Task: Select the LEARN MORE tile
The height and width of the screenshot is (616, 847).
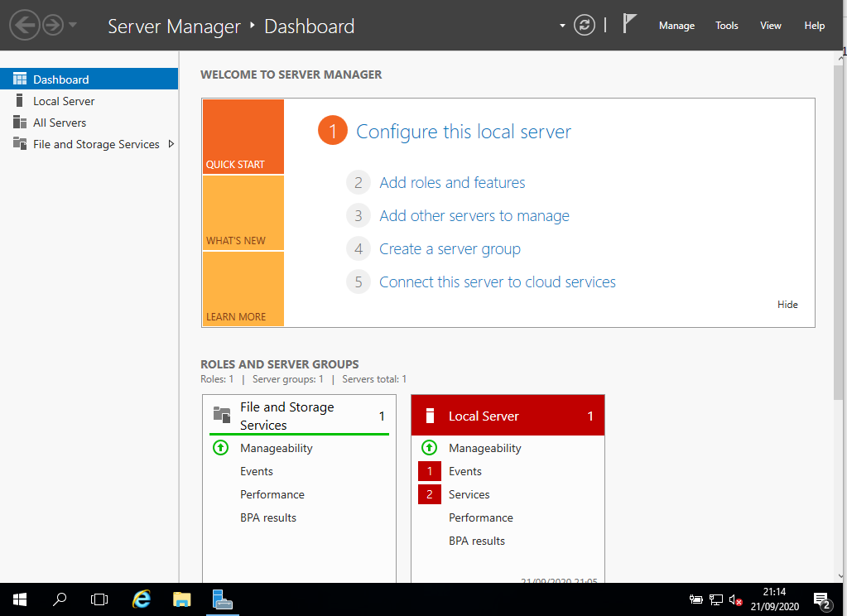Action: pyautogui.click(x=243, y=289)
